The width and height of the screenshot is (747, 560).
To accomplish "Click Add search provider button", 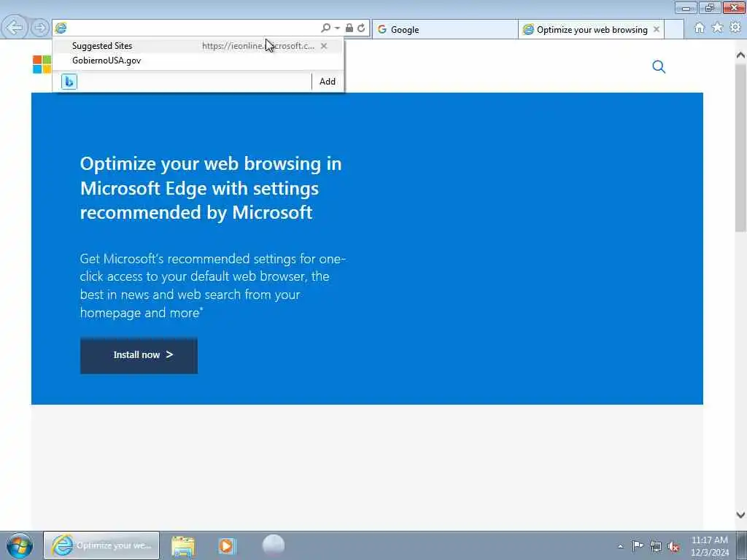I will tap(328, 82).
